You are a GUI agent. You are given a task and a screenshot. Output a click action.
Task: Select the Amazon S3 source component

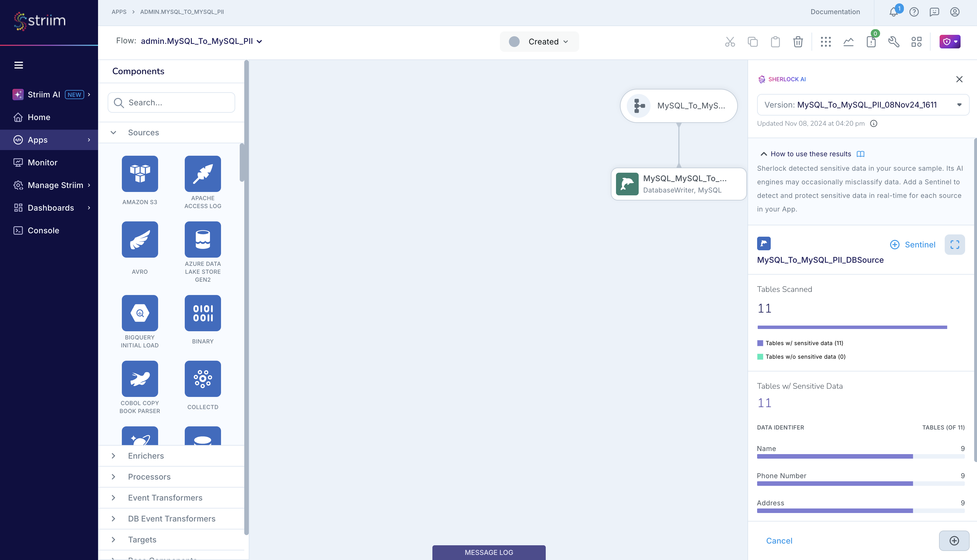[x=140, y=174]
